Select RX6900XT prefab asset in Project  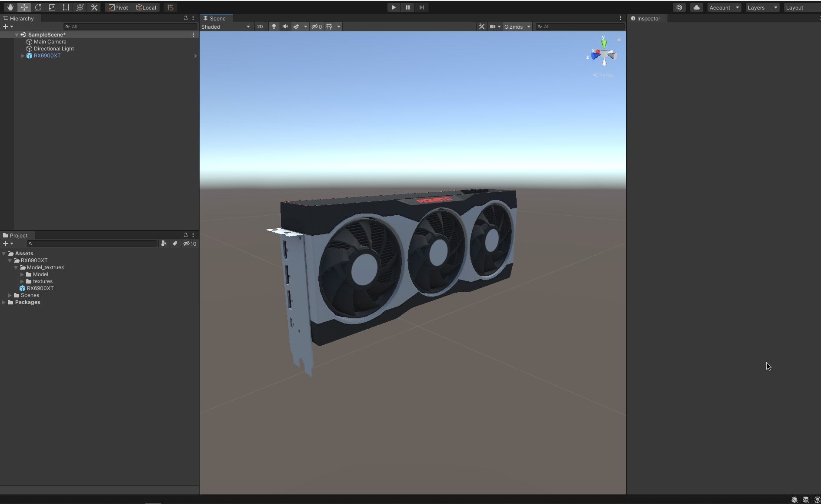pyautogui.click(x=37, y=288)
